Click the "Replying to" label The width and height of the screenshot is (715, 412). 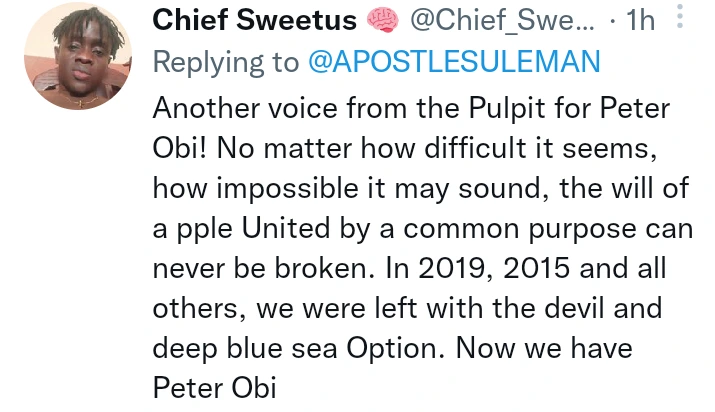pyautogui.click(x=226, y=61)
